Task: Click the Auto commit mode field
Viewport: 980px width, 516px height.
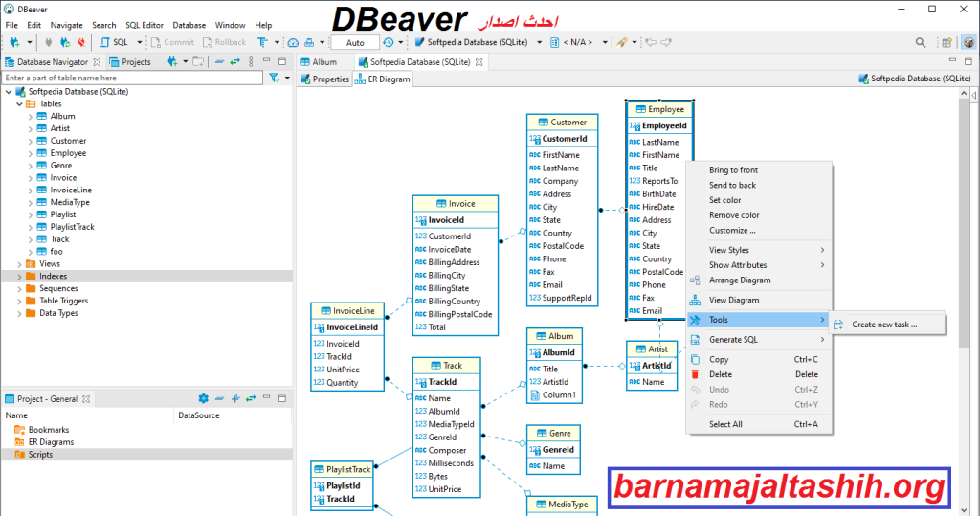Action: pyautogui.click(x=355, y=42)
